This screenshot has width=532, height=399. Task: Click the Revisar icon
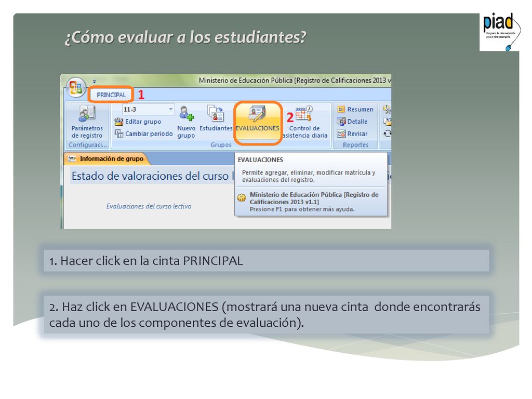[x=341, y=134]
